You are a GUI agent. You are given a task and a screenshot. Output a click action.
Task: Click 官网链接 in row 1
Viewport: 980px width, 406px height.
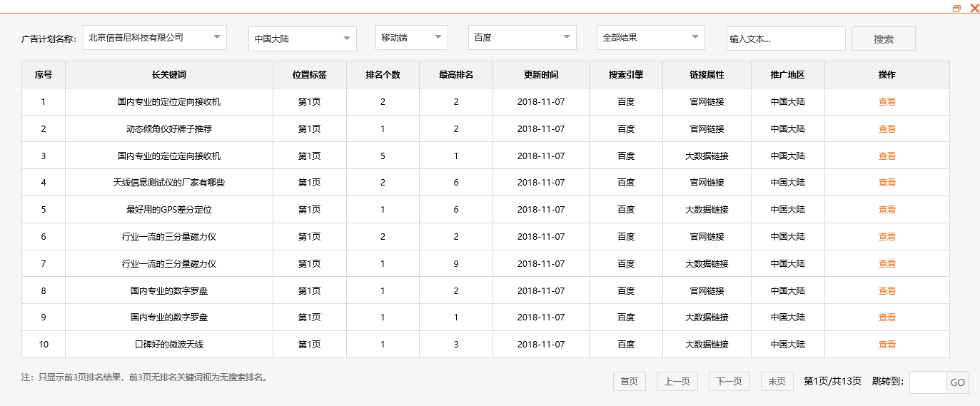[x=707, y=102]
